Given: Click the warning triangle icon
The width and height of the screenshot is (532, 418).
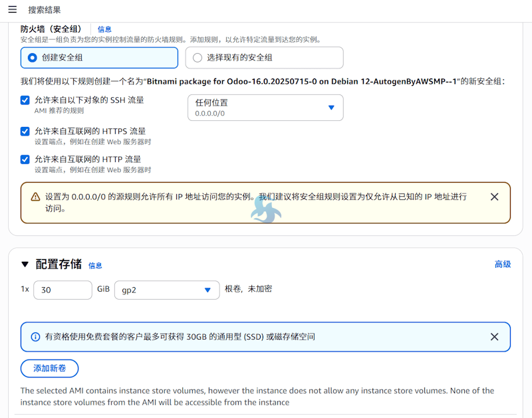Looking at the screenshot, I should pyautogui.click(x=35, y=197).
